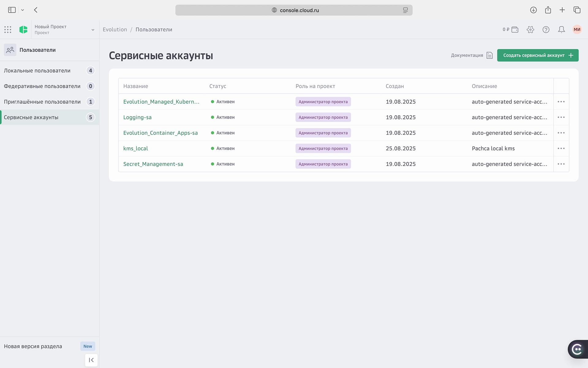The image size is (588, 368).
Task: Open the help question mark icon
Action: (x=546, y=30)
